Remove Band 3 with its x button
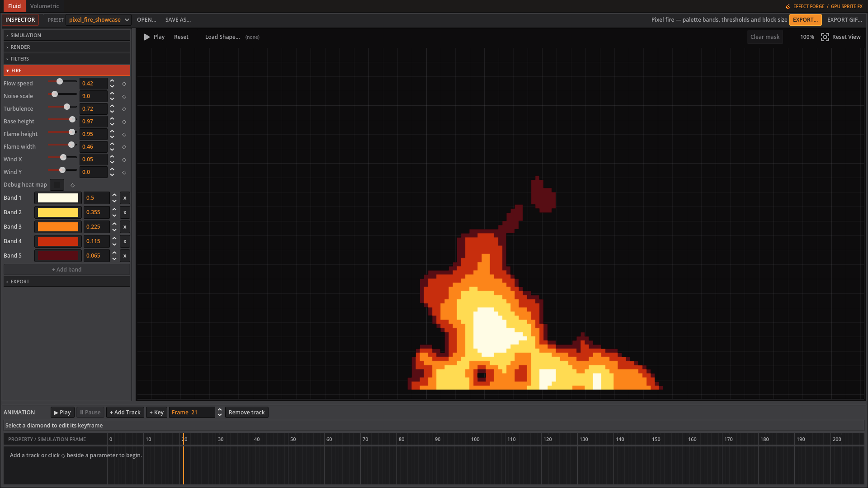Viewport: 868px width, 488px height. (125, 227)
